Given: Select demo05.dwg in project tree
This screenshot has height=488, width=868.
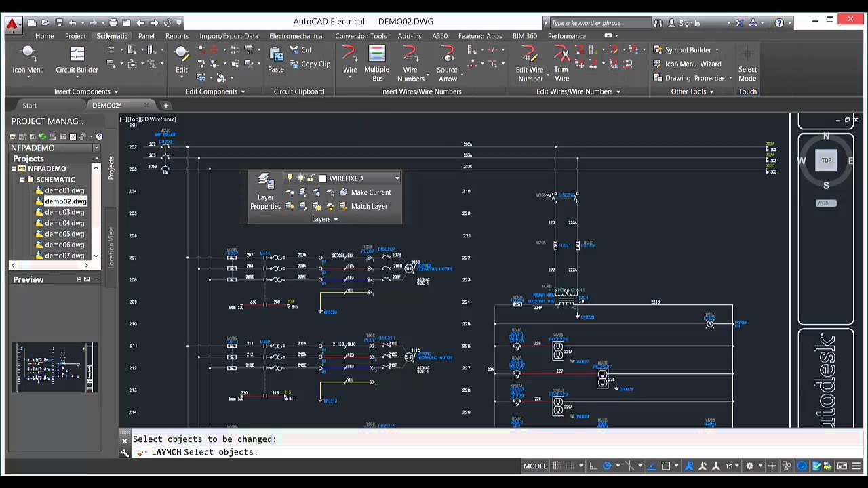Looking at the screenshot, I should pos(64,234).
